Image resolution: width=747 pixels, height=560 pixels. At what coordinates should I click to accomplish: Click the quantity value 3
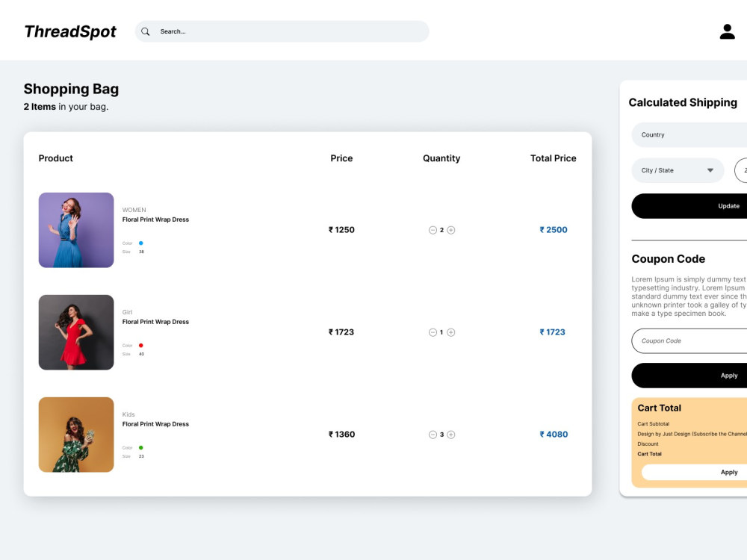(441, 435)
